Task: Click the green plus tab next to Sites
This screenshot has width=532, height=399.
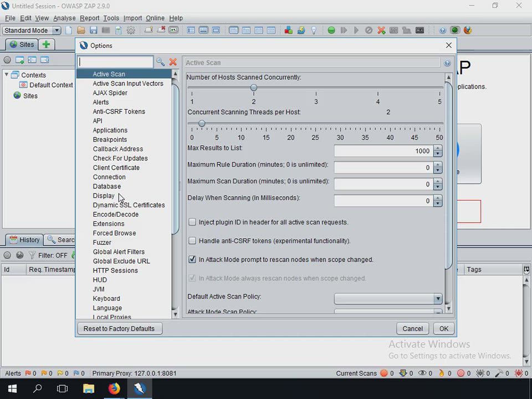Action: click(x=46, y=44)
